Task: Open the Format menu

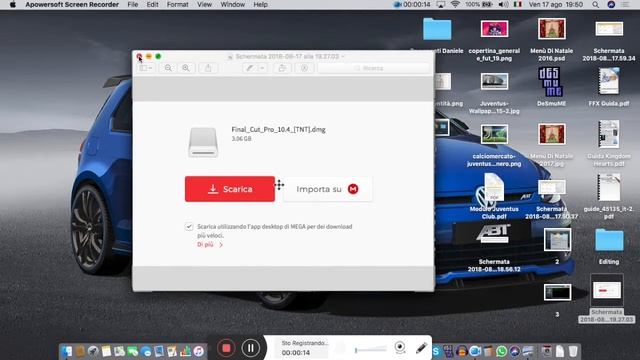Action: coord(178,4)
